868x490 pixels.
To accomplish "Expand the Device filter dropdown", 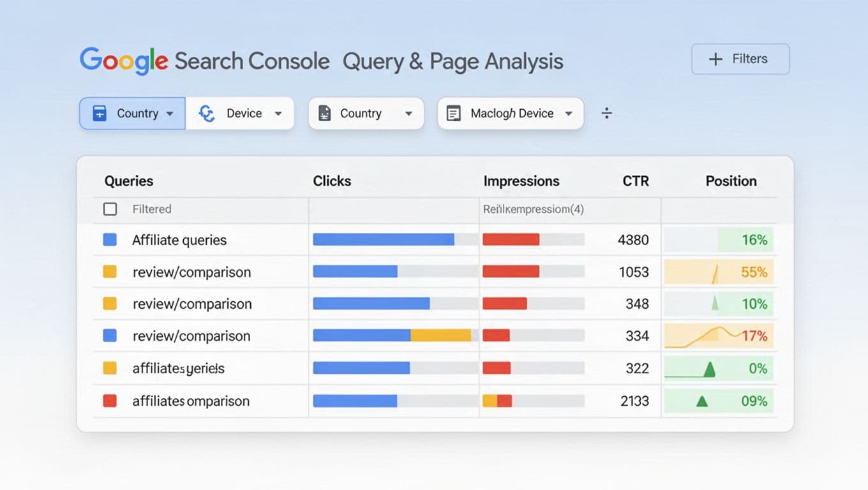I will [278, 113].
